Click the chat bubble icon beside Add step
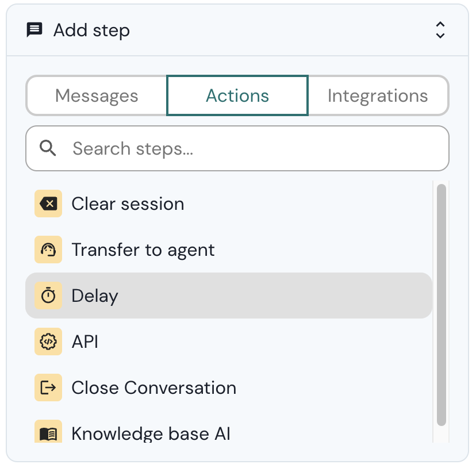The height and width of the screenshot is (468, 476). [x=34, y=30]
